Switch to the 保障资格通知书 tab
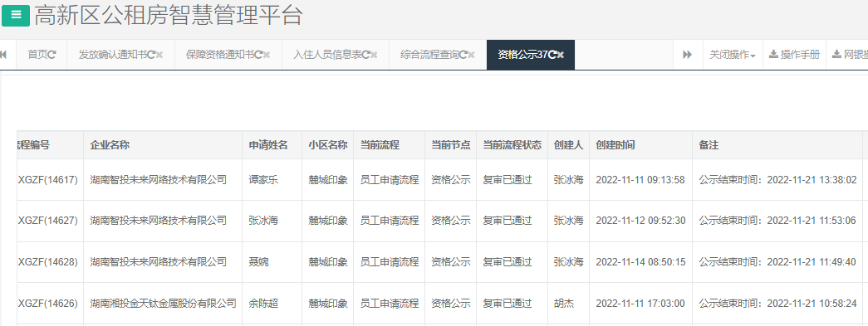This screenshot has width=868, height=326. [x=220, y=55]
